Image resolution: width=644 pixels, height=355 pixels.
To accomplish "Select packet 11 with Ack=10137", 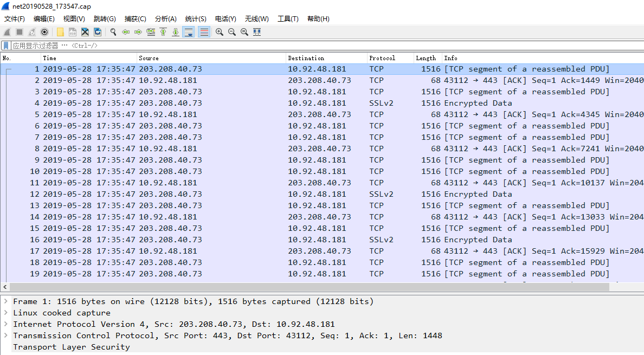I will pos(322,183).
